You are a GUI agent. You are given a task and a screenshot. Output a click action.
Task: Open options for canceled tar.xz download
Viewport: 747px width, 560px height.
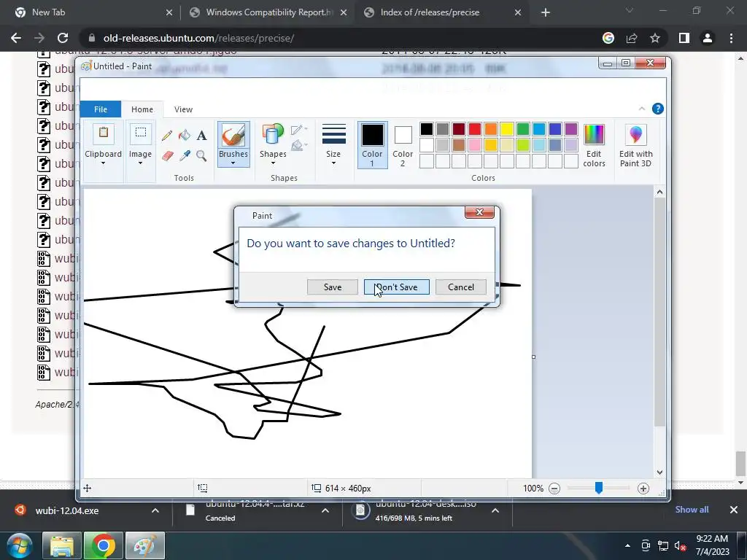point(325,510)
